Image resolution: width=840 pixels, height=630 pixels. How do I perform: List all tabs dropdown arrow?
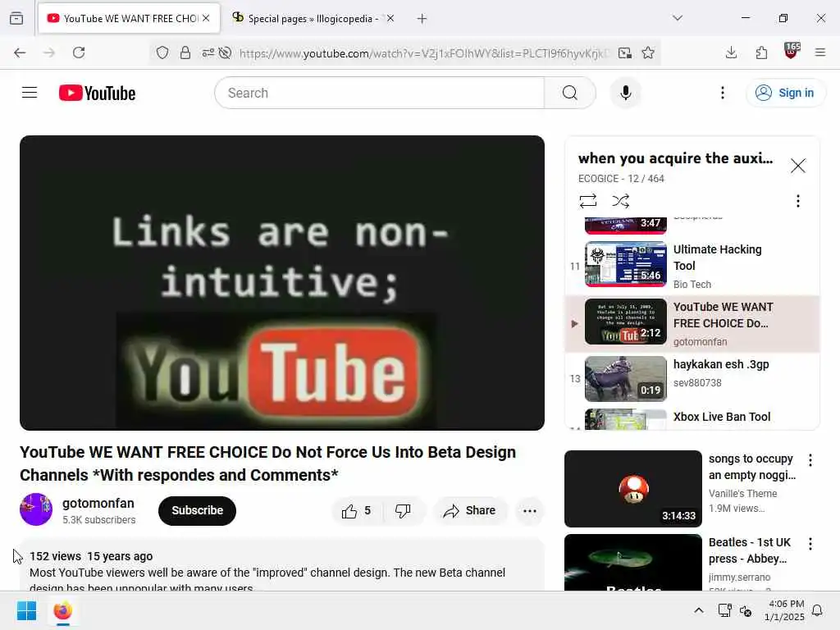(678, 18)
